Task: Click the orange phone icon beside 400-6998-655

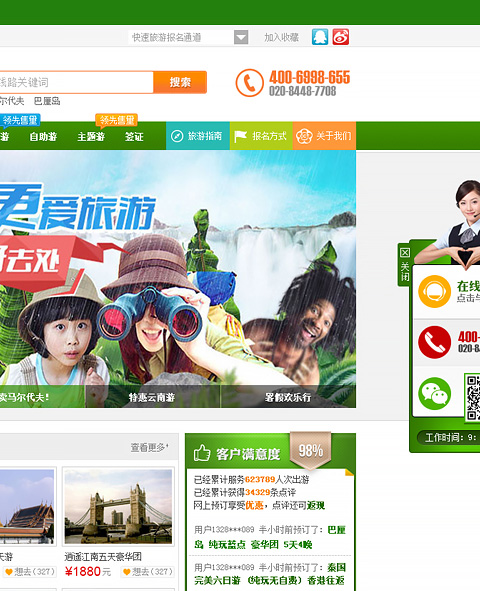Action: pyautogui.click(x=249, y=83)
